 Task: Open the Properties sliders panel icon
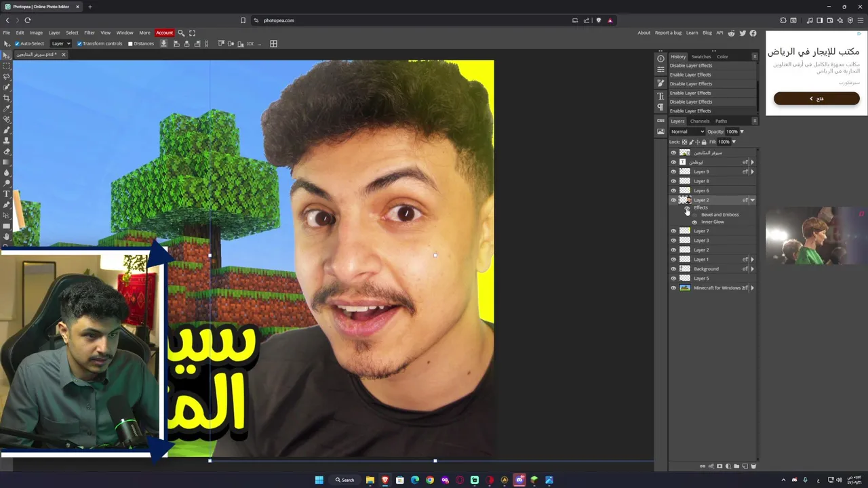[x=661, y=69]
